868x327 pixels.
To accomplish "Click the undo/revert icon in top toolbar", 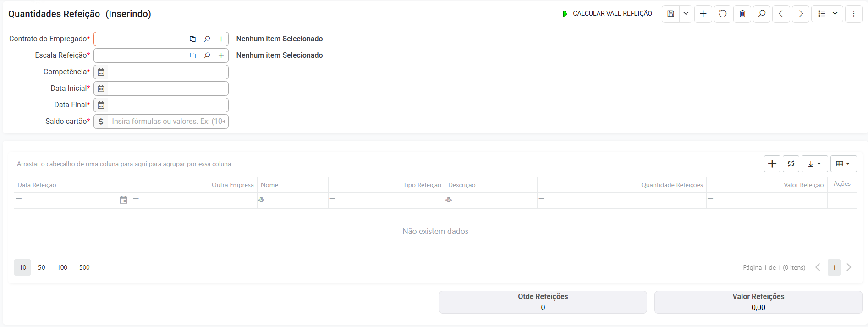I will coord(723,14).
